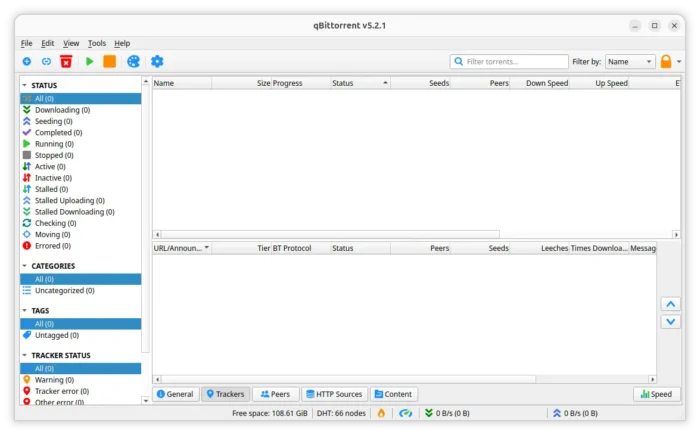Sort torrents by the Name column header
700x435 pixels.
point(182,83)
